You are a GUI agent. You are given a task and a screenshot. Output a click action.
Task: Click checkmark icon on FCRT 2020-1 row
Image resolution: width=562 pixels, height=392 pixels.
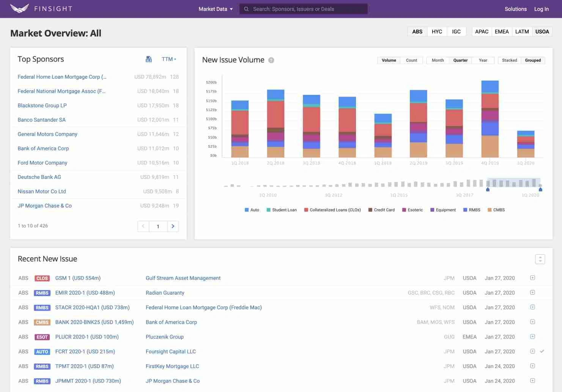pyautogui.click(x=542, y=351)
